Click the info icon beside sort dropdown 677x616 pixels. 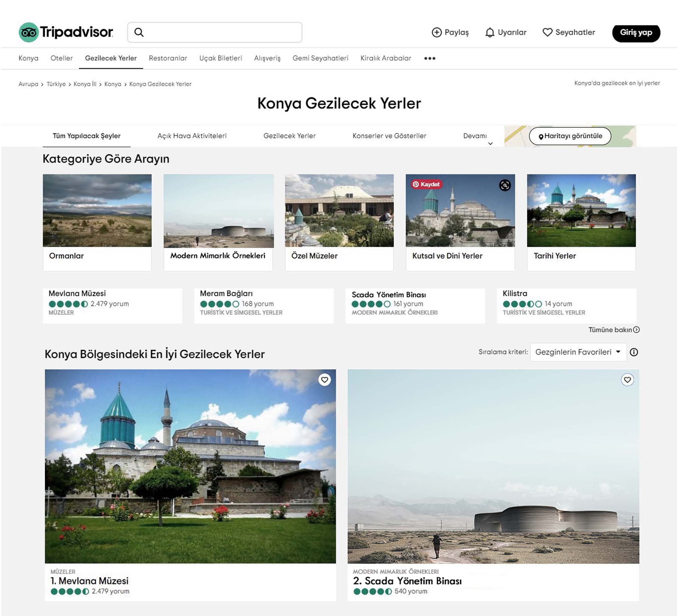(x=634, y=352)
